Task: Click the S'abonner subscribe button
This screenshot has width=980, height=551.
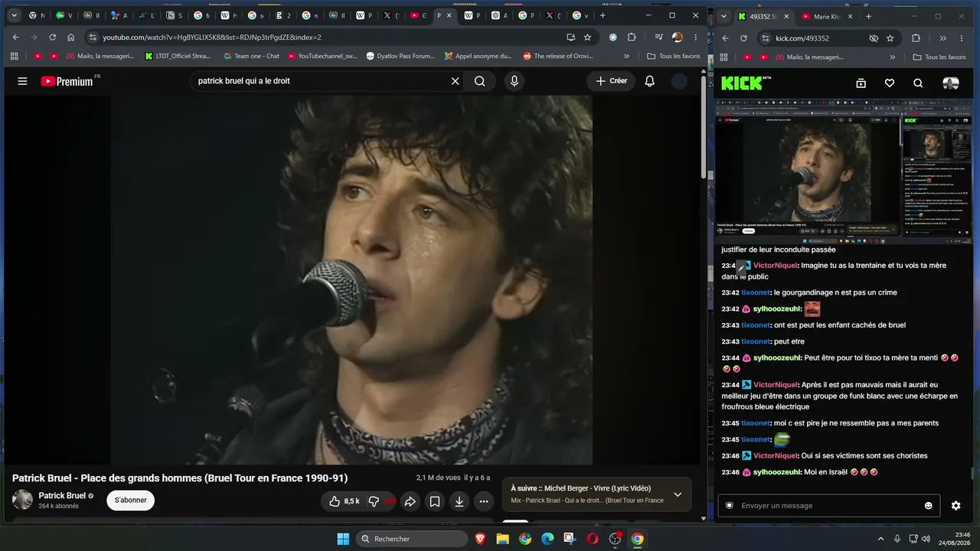Action: pyautogui.click(x=131, y=500)
